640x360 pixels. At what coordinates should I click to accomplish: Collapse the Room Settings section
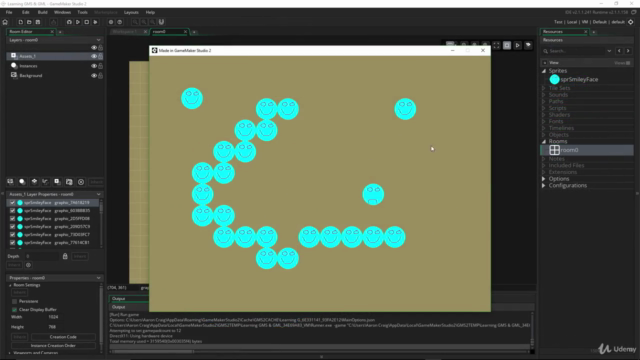pyautogui.click(x=10, y=285)
